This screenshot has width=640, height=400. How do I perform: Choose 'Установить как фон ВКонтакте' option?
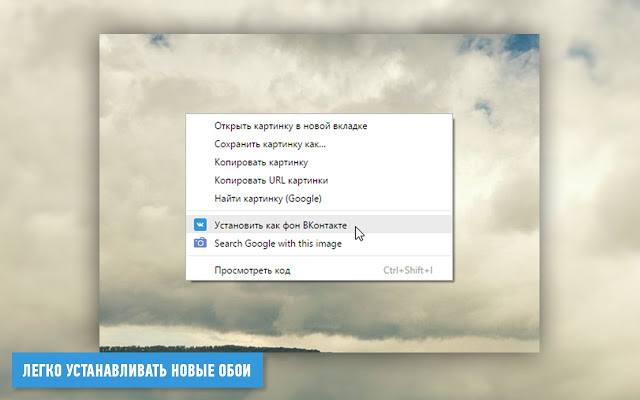point(319,225)
